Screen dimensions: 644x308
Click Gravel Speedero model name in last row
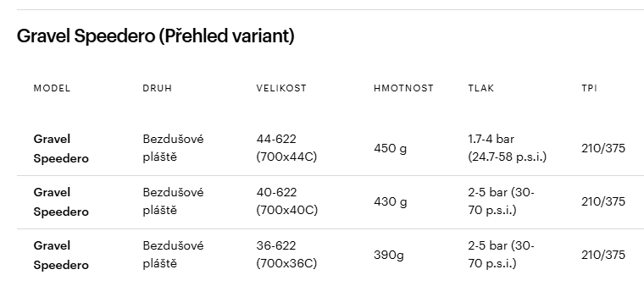[61, 255]
